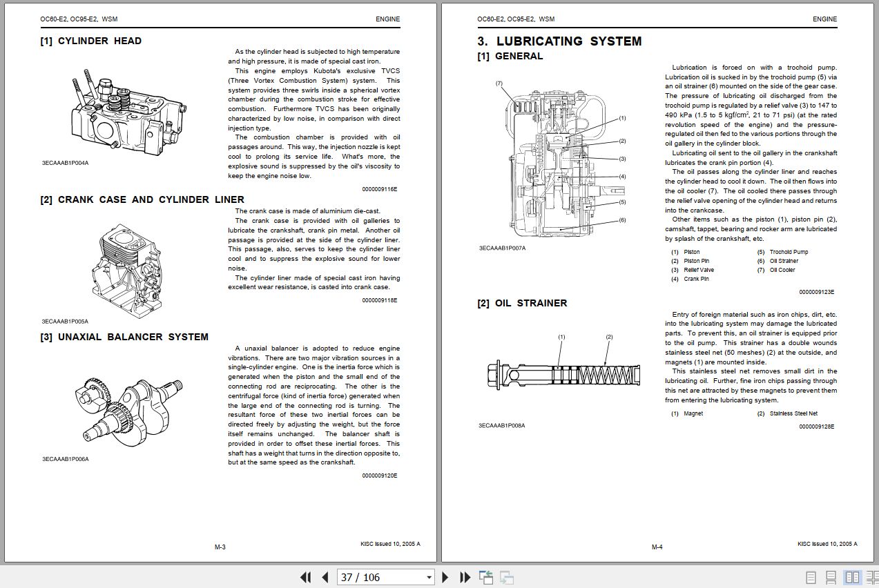Image resolution: width=879 pixels, height=588 pixels.
Task: Click the dropdown arrow beside page counter
Action: point(427,577)
